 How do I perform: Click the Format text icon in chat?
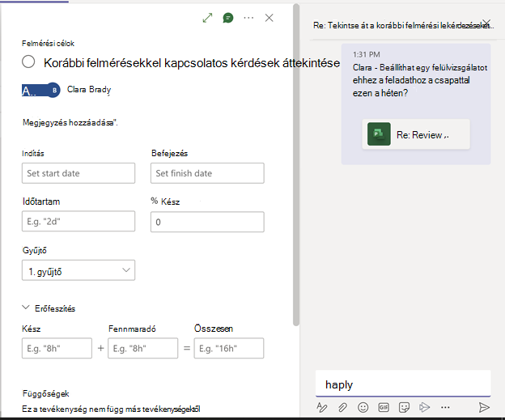coord(322,407)
